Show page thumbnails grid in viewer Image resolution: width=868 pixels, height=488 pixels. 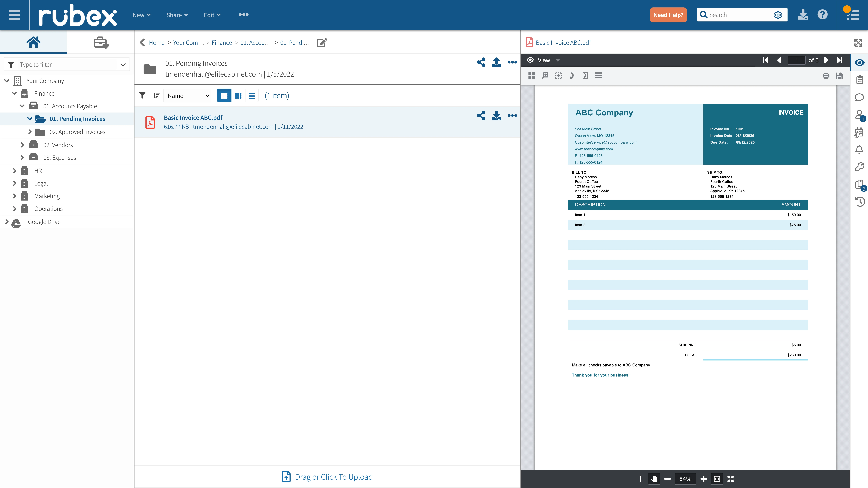click(532, 76)
